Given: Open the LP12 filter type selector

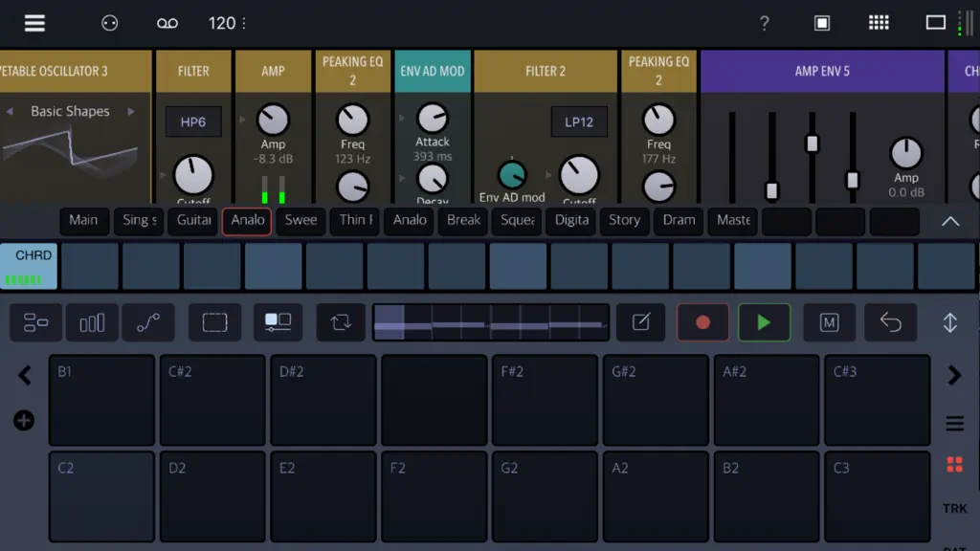Looking at the screenshot, I should tap(579, 121).
